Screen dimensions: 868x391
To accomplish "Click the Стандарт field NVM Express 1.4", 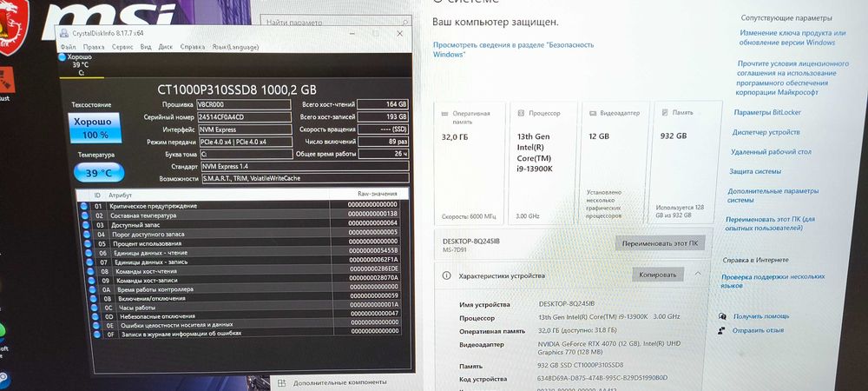I will (306, 166).
